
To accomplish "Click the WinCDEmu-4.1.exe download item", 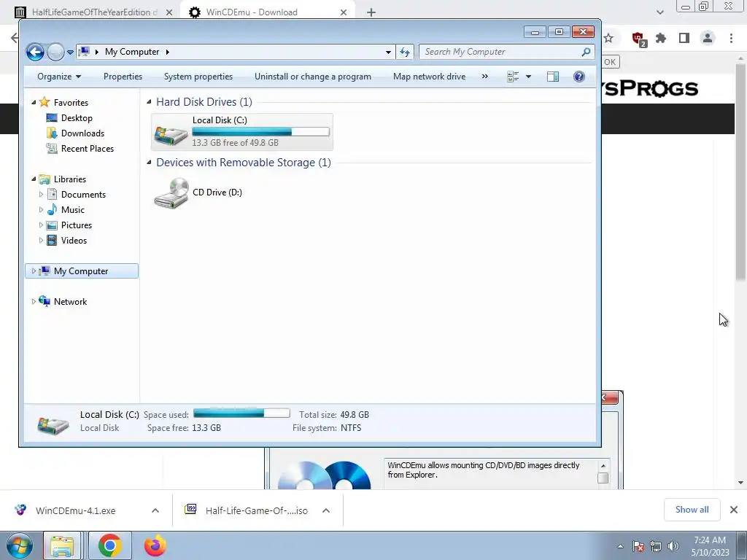I will click(x=76, y=510).
